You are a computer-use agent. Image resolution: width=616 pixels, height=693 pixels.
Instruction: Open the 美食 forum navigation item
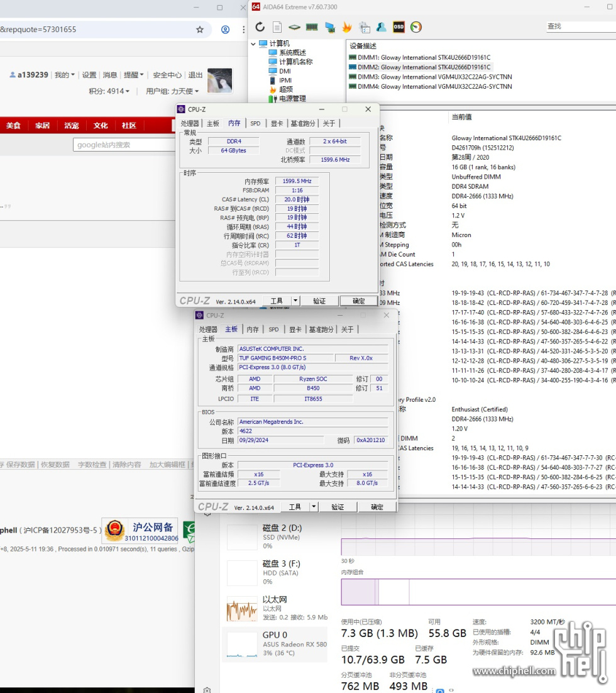(14, 126)
